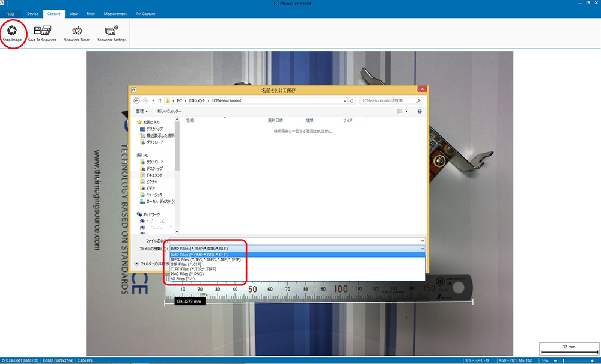The height and width of the screenshot is (364, 601).
Task: Expand the address bar history dropdown
Action: coord(345,101)
